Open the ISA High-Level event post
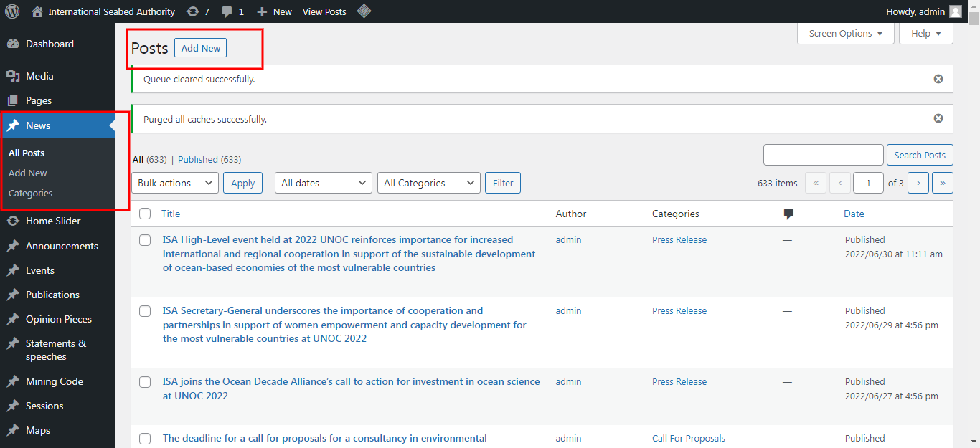980x448 pixels. click(349, 254)
